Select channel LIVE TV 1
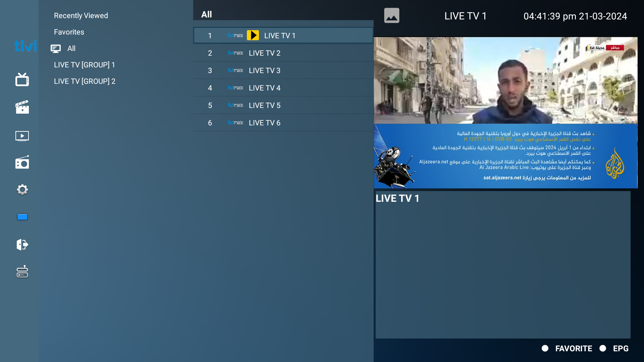 (283, 36)
